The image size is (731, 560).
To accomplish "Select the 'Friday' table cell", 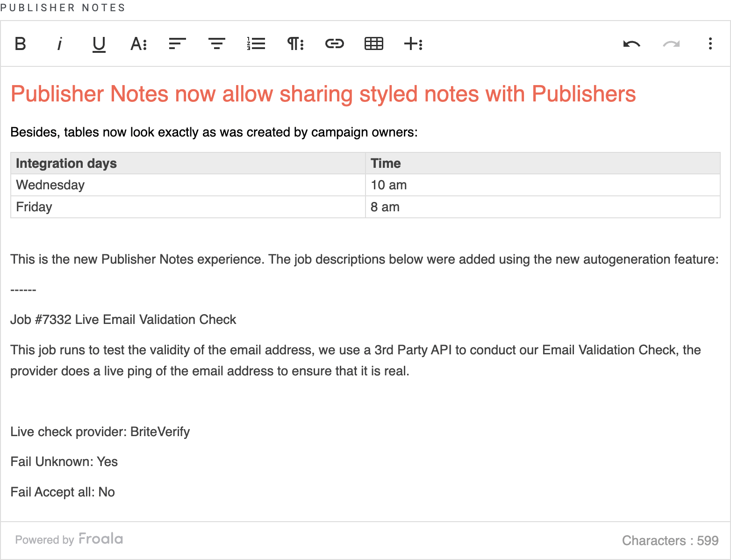I will pyautogui.click(x=188, y=207).
